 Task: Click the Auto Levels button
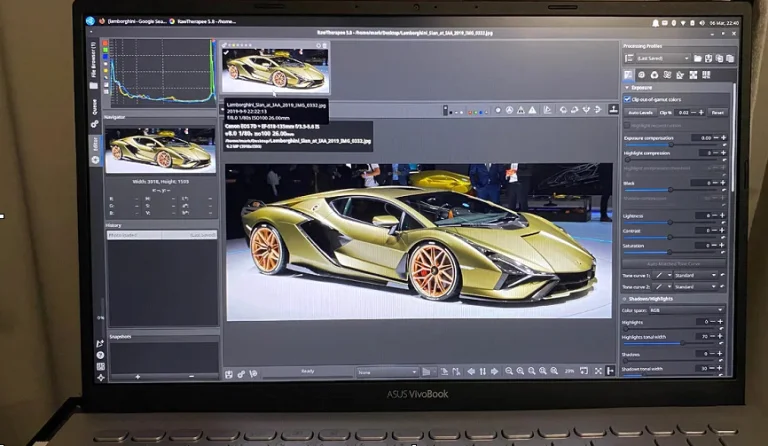640,113
